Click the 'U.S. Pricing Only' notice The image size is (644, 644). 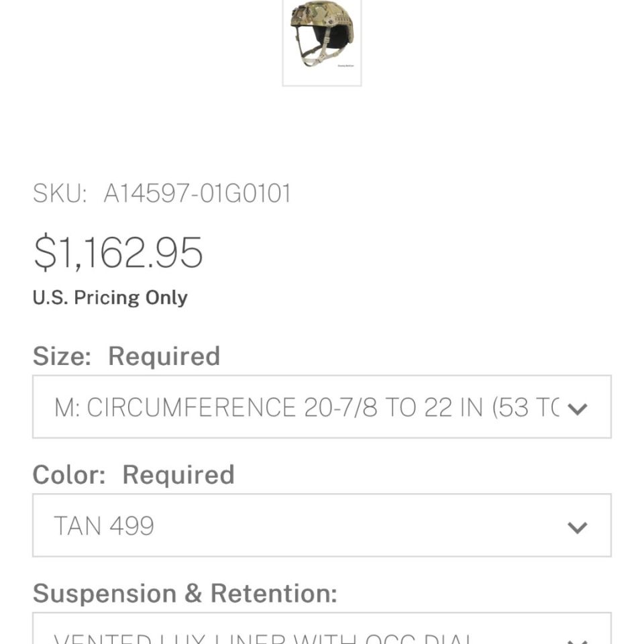click(110, 298)
